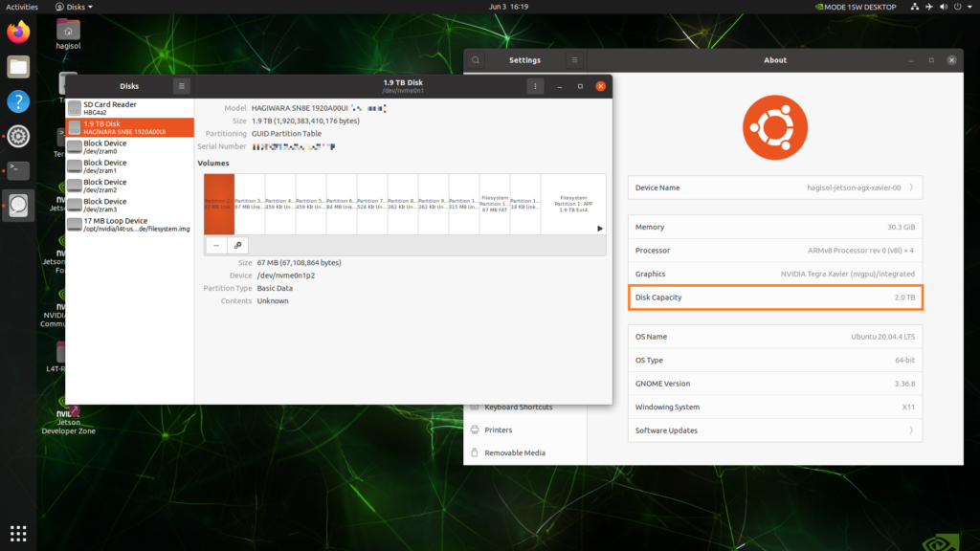The image size is (980, 551).
Task: Open the Settings window hamburger menu
Action: pos(574,60)
